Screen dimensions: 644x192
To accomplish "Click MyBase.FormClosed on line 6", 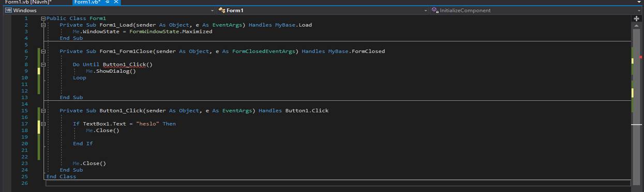I will (356, 51).
